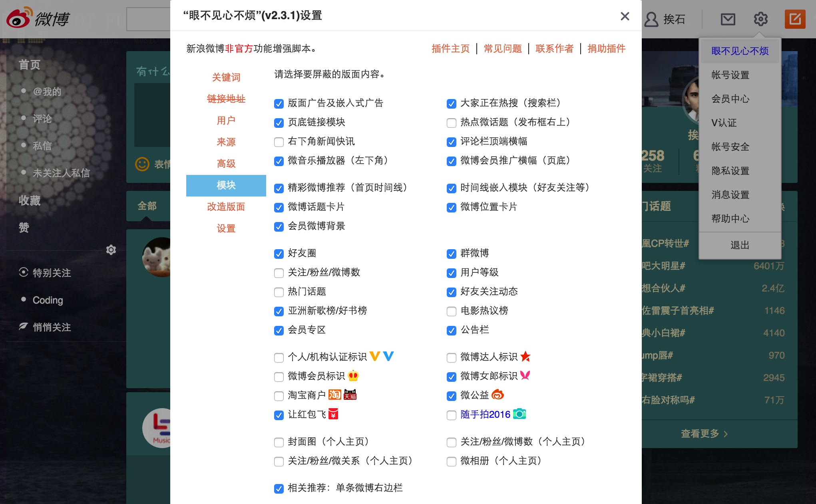Open 常见问题 link
The height and width of the screenshot is (504, 816).
click(503, 49)
